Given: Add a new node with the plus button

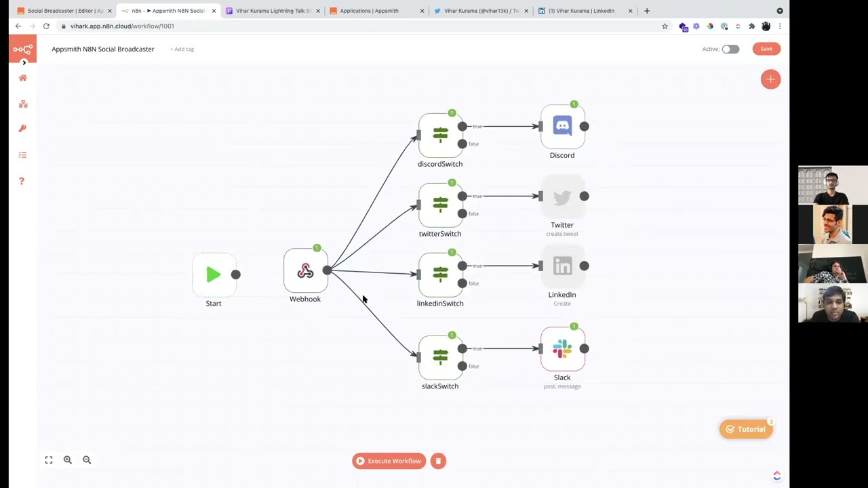Looking at the screenshot, I should click(x=770, y=79).
